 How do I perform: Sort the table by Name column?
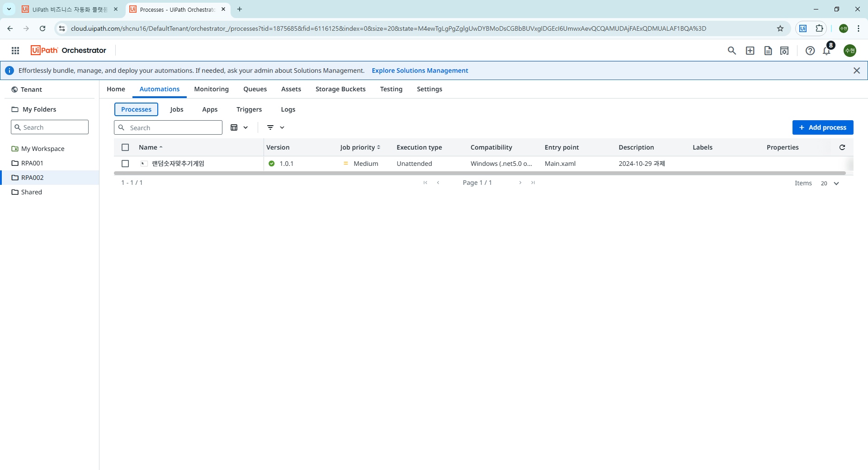(151, 147)
